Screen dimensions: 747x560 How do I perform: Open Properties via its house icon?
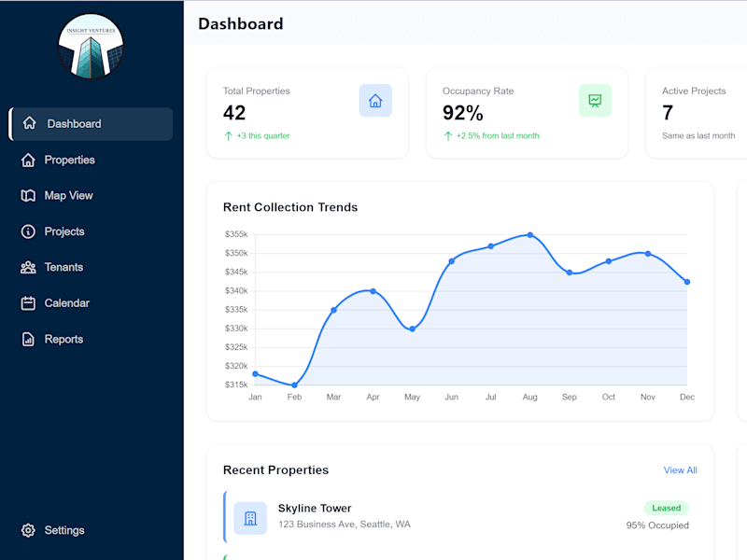point(28,160)
